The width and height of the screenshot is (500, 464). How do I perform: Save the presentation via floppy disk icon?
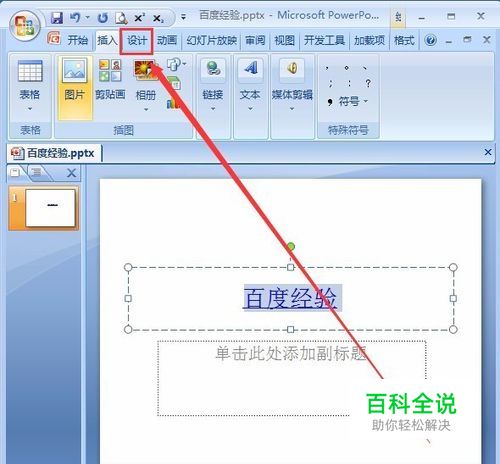(x=57, y=18)
